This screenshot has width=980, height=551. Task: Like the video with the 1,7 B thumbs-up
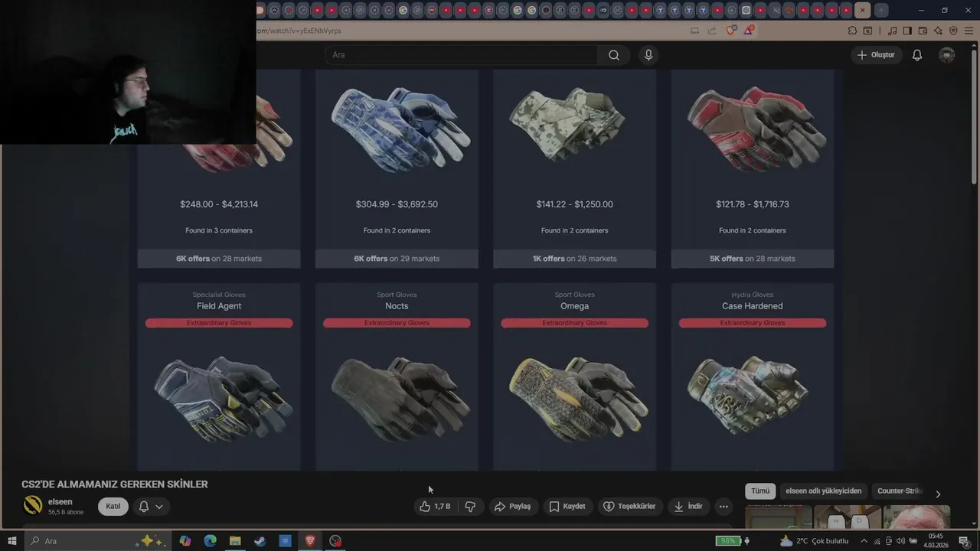[x=435, y=507]
